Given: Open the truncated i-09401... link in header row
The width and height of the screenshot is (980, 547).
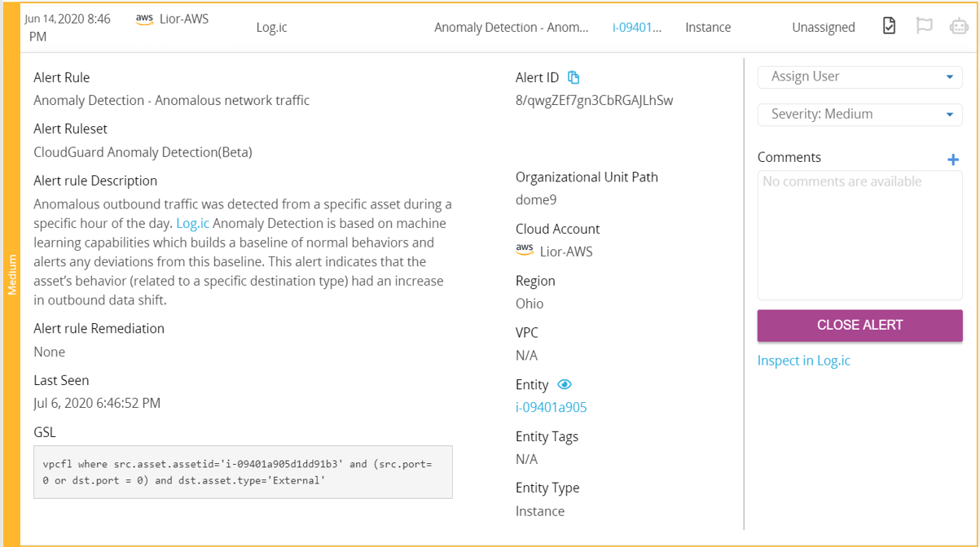Looking at the screenshot, I should pos(637,27).
